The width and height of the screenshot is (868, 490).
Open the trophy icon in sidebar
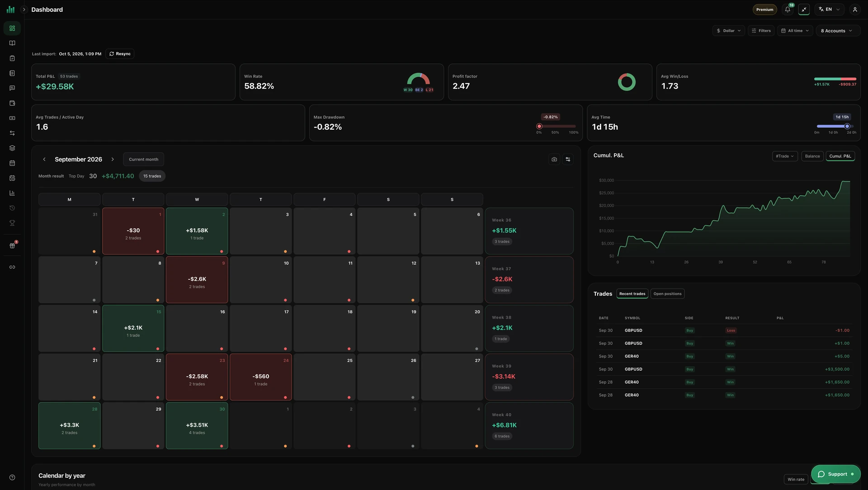(x=12, y=223)
